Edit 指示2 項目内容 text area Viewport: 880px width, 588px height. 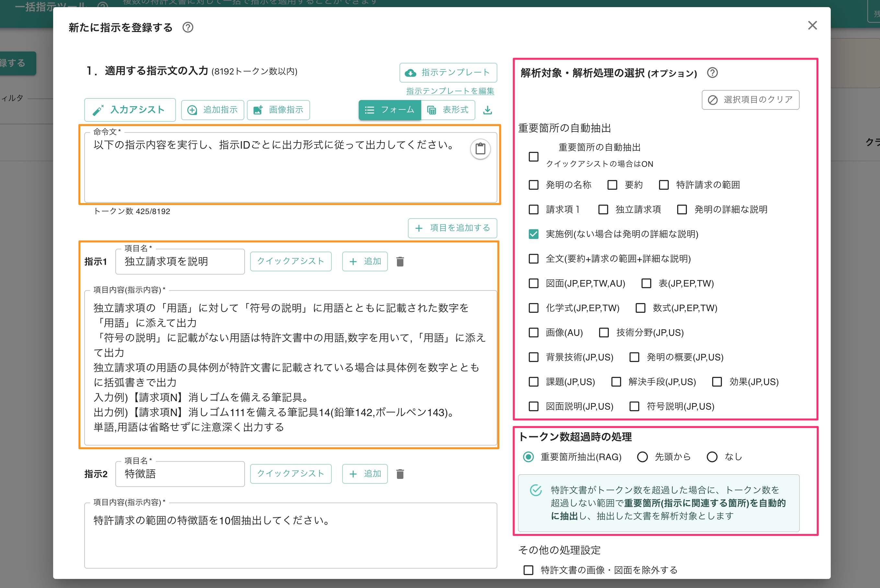tap(291, 536)
